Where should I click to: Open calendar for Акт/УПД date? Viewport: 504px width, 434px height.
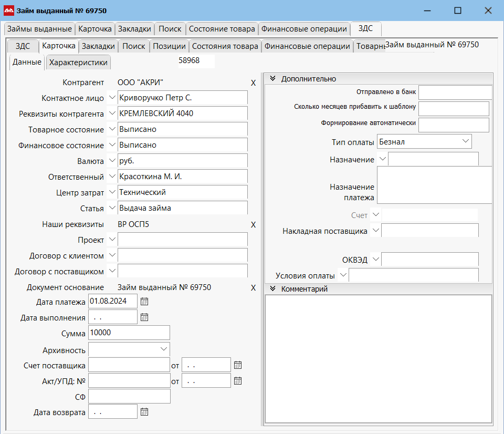[x=237, y=381]
